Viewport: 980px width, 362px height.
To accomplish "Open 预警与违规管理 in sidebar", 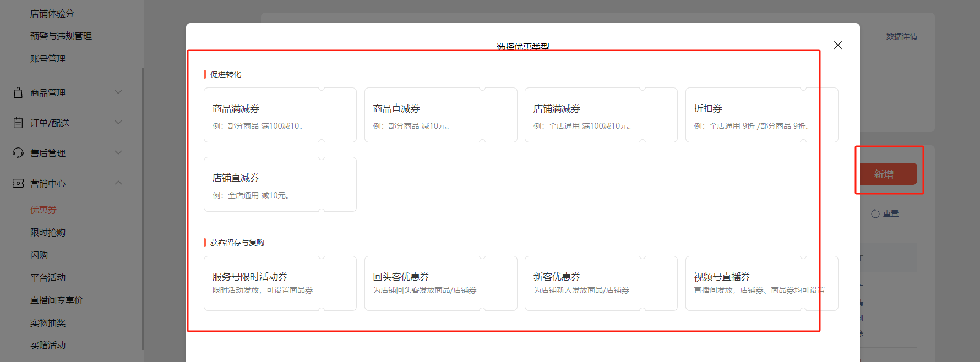I will point(61,36).
